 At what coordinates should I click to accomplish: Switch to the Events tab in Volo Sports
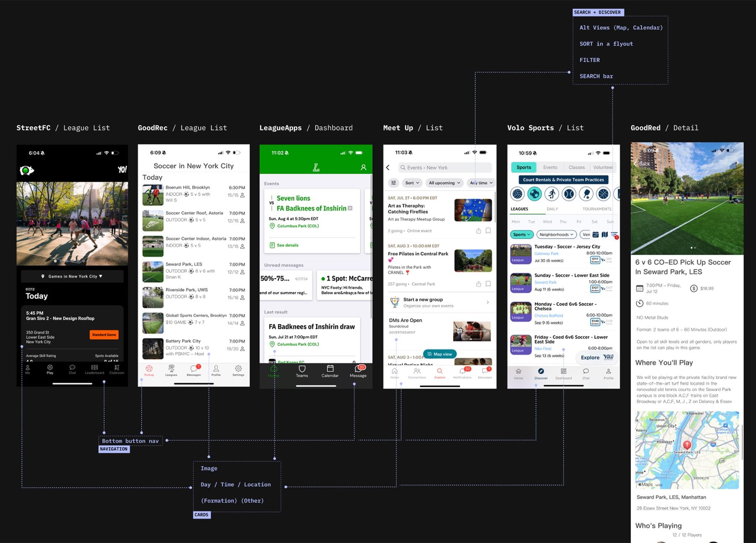pos(550,167)
